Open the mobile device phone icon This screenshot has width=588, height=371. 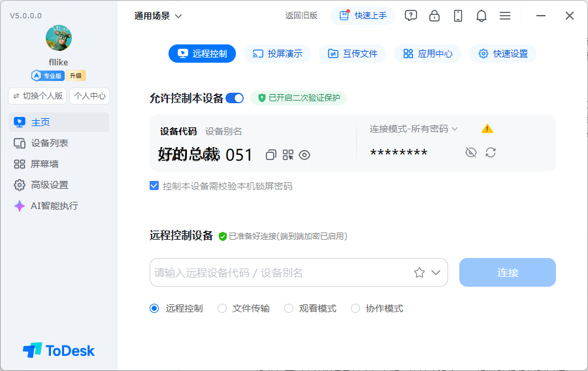458,16
